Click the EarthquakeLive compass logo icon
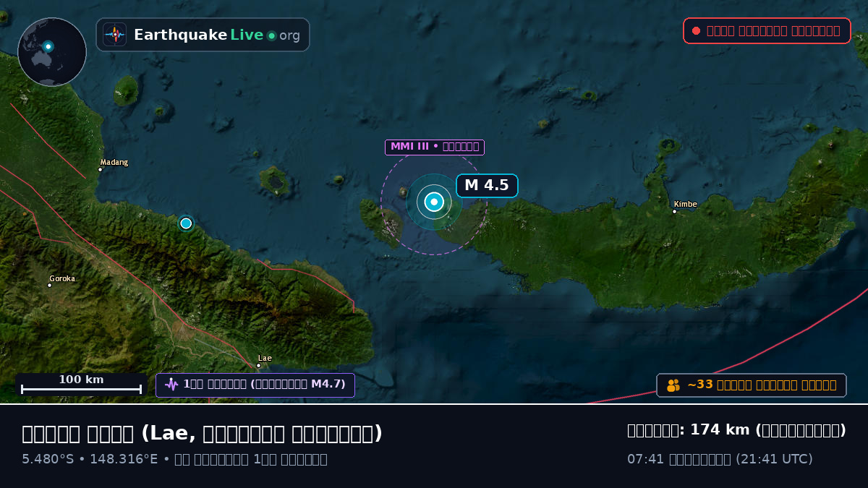Screen dimensions: 868x488 115,35
